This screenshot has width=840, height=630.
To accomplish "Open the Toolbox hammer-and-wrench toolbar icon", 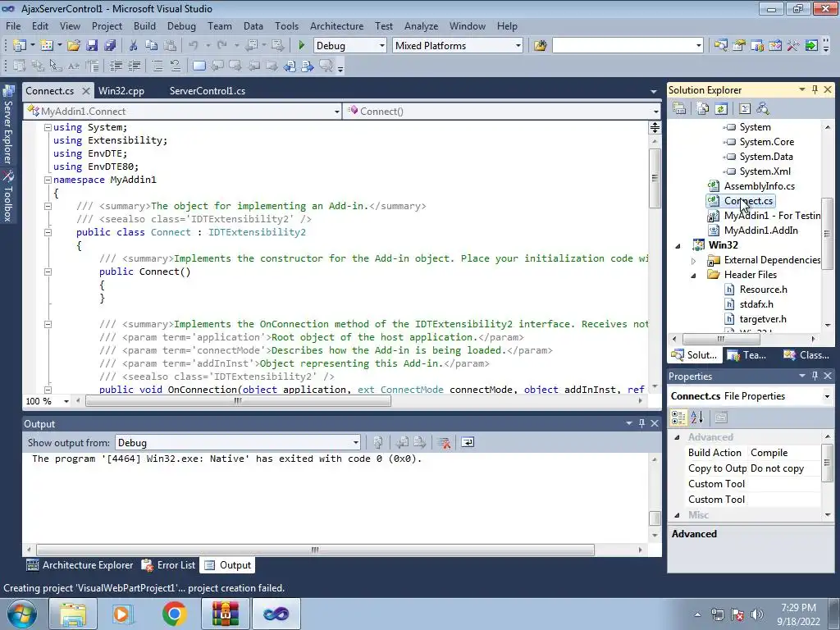I will click(x=793, y=46).
